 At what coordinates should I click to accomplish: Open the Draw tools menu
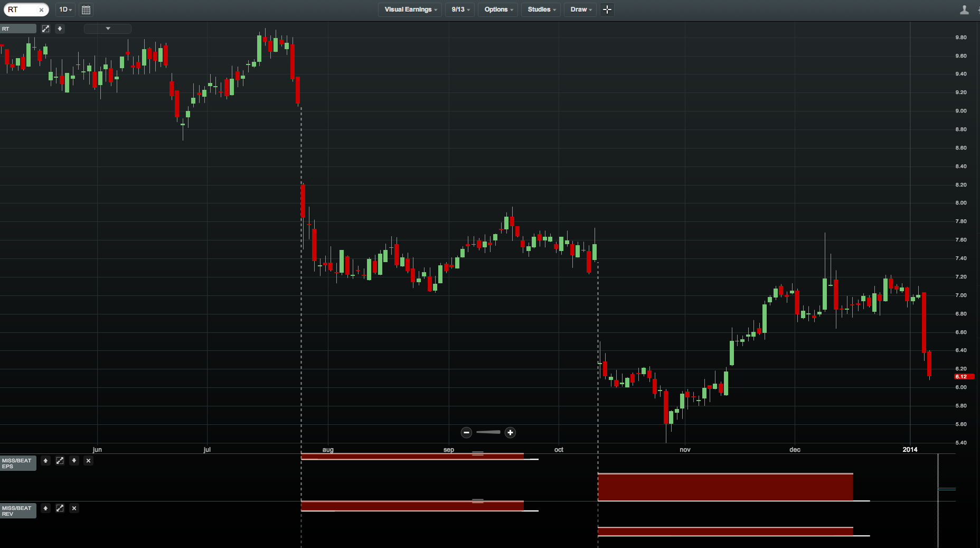tap(581, 10)
